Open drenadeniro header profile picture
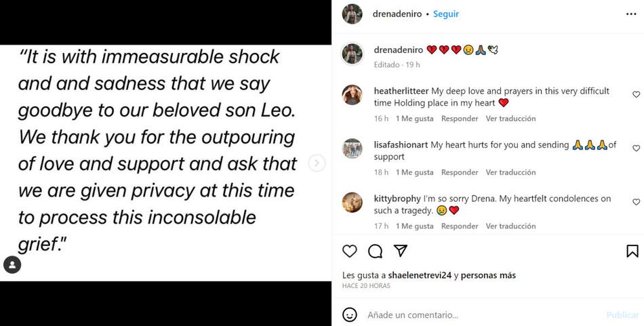The width and height of the screenshot is (644, 326). coord(352,14)
